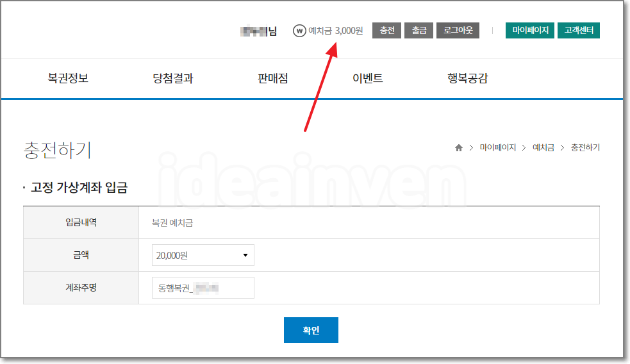Open 마이페이지 from the top bar
The height and width of the screenshot is (364, 630).
tap(530, 31)
